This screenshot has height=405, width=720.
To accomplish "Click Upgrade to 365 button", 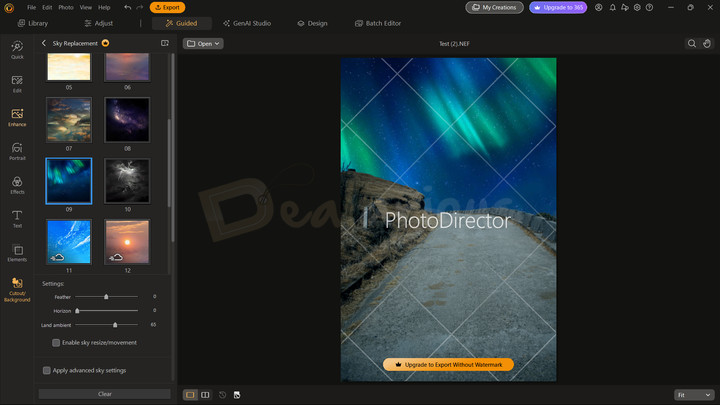I will (x=558, y=7).
